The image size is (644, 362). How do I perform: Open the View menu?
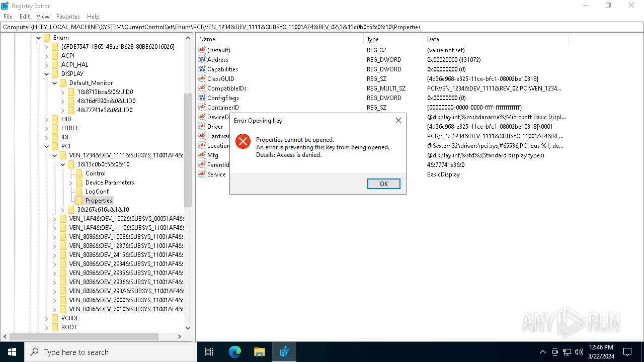pos(43,17)
